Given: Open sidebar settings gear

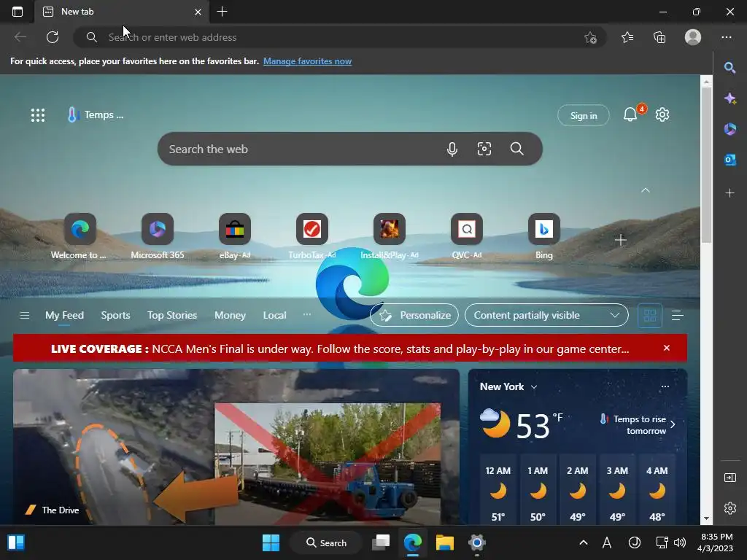Looking at the screenshot, I should click(729, 508).
